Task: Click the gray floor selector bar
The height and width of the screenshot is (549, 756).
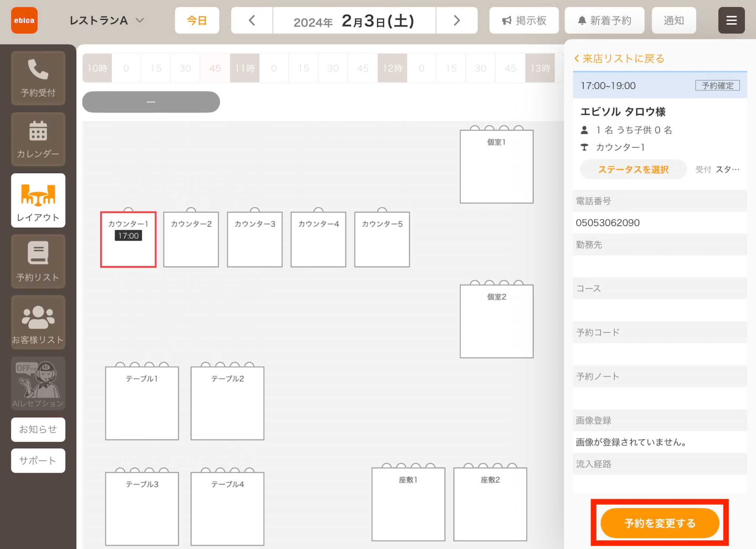Action: [x=151, y=102]
